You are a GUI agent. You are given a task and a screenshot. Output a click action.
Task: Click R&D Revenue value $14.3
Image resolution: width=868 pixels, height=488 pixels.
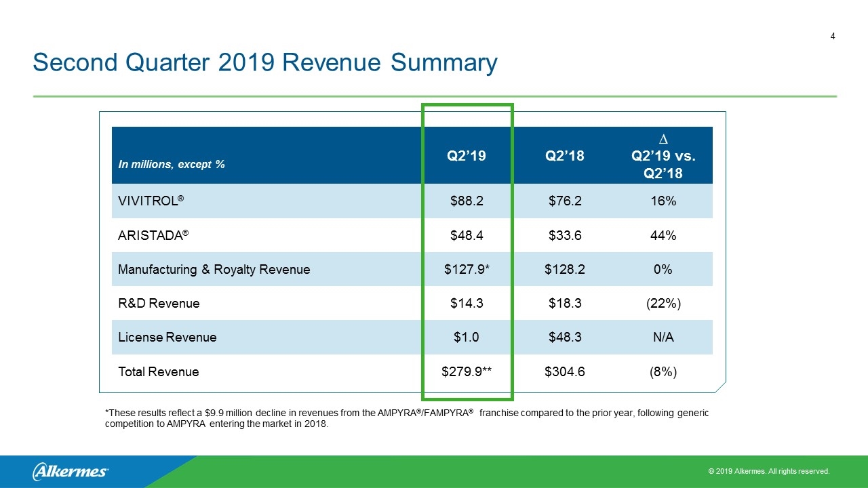click(467, 303)
